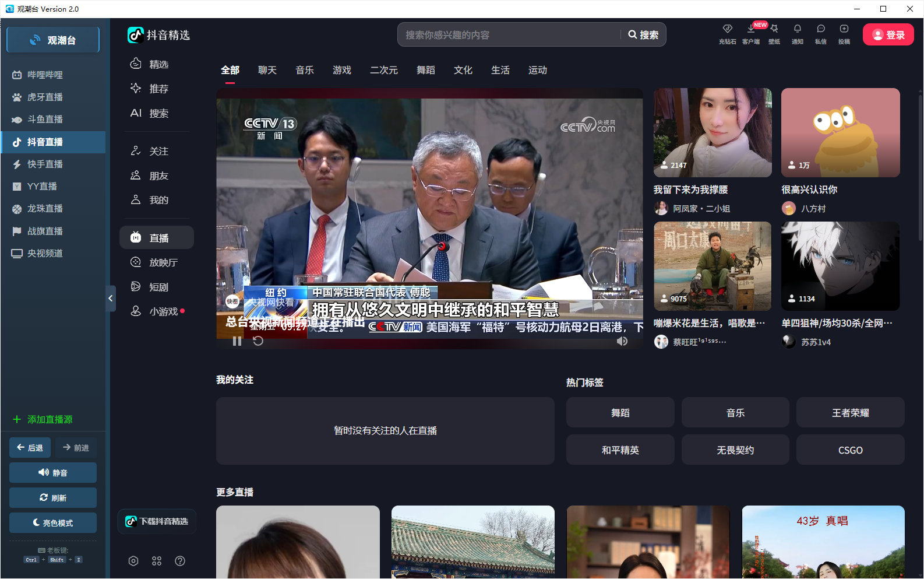Open the 通知 notifications bell icon
Viewport: 924px width, 579px height.
coord(797,29)
